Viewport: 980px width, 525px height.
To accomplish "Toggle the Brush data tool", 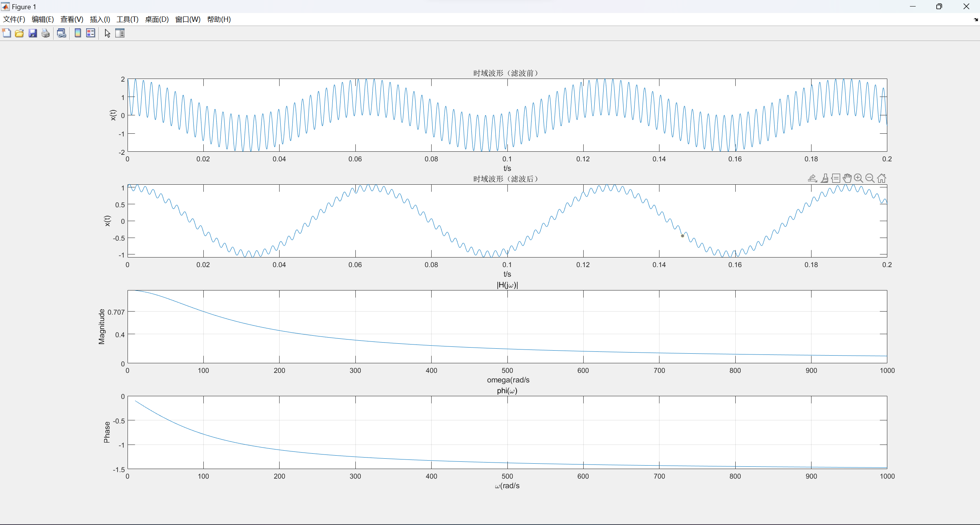I will [x=825, y=178].
